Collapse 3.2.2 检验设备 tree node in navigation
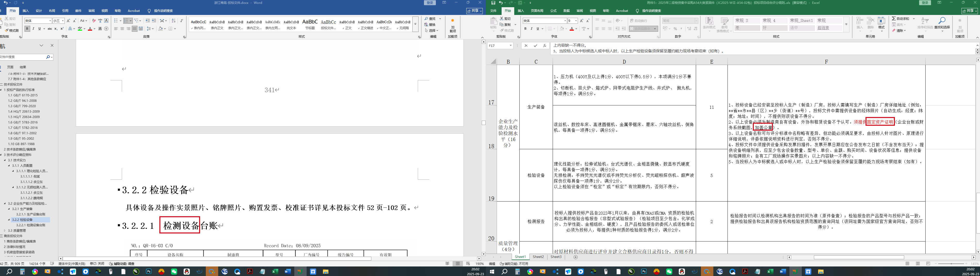Image resolution: width=980 pixels, height=276 pixels. [x=9, y=220]
